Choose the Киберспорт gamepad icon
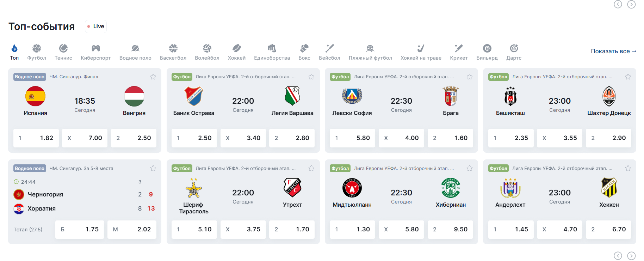This screenshot has height=261, width=644. click(x=96, y=48)
